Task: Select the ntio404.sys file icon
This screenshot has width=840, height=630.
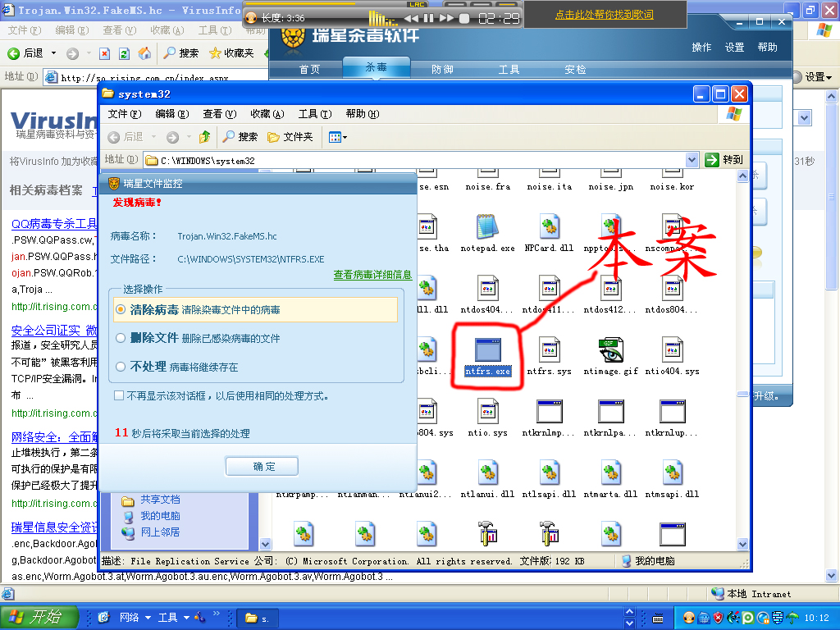Action: 673,349
